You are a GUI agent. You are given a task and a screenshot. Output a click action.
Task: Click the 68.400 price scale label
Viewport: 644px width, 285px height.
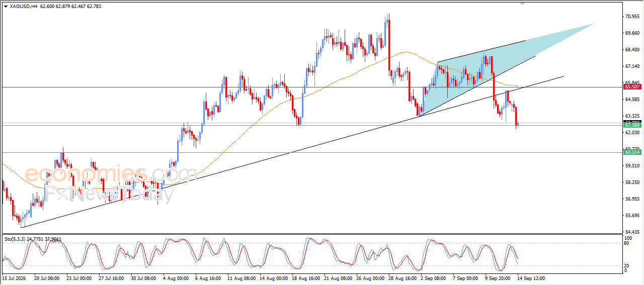coord(632,50)
